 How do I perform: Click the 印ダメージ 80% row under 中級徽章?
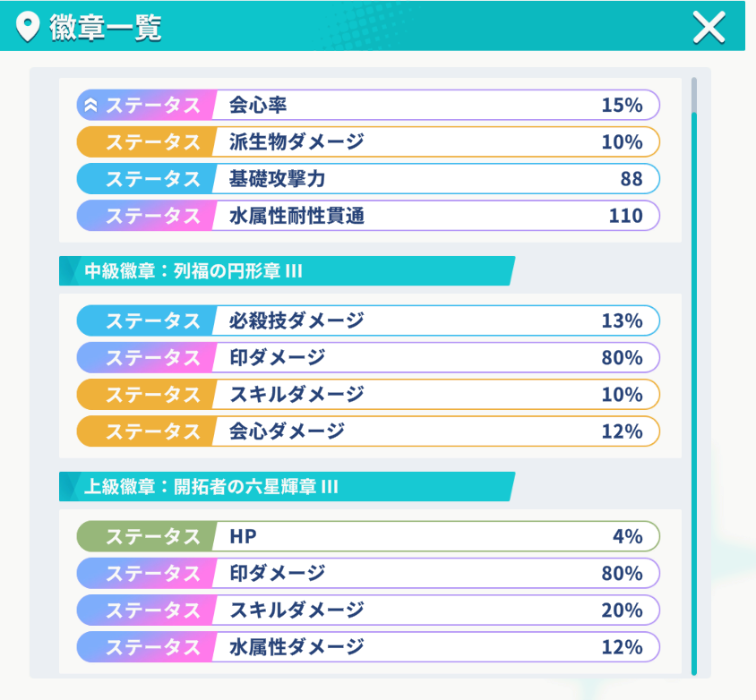point(368,357)
